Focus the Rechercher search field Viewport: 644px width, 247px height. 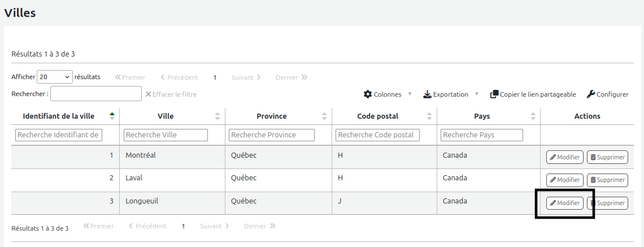tap(96, 94)
